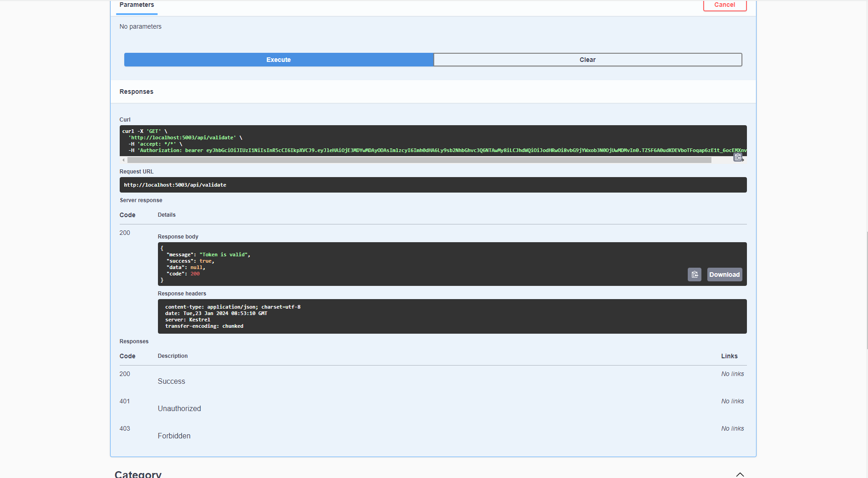This screenshot has width=868, height=478.
Task: Click the 403 response code row
Action: pos(433,432)
